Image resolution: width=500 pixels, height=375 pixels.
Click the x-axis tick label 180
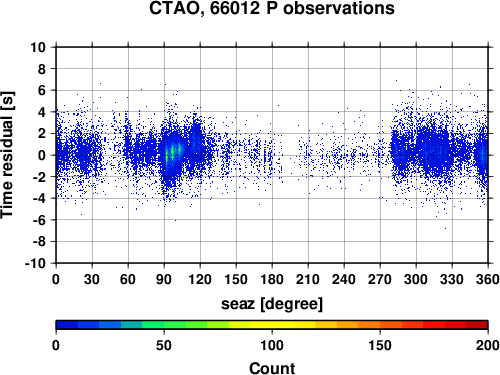(272, 279)
